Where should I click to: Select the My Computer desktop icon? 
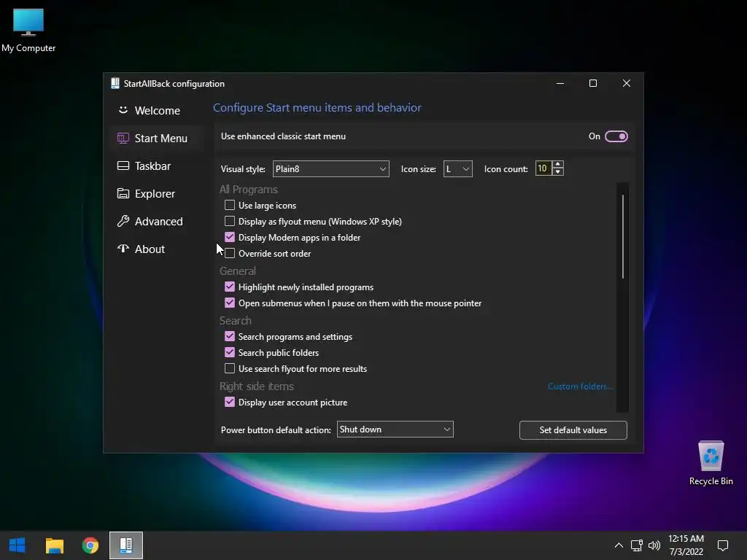coord(28,31)
